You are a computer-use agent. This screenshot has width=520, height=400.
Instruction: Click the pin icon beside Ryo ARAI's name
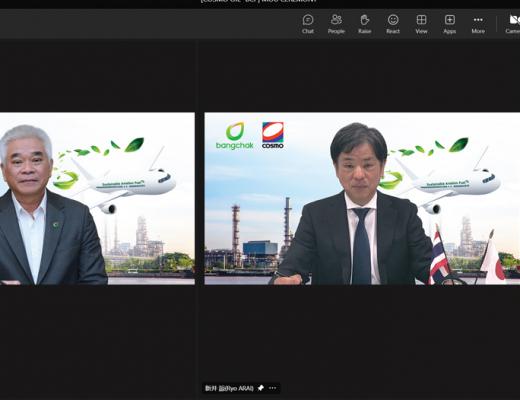click(x=261, y=388)
